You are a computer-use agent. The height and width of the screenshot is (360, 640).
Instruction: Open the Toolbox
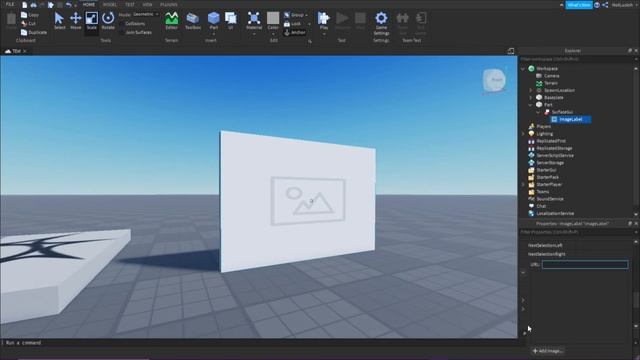[193, 20]
